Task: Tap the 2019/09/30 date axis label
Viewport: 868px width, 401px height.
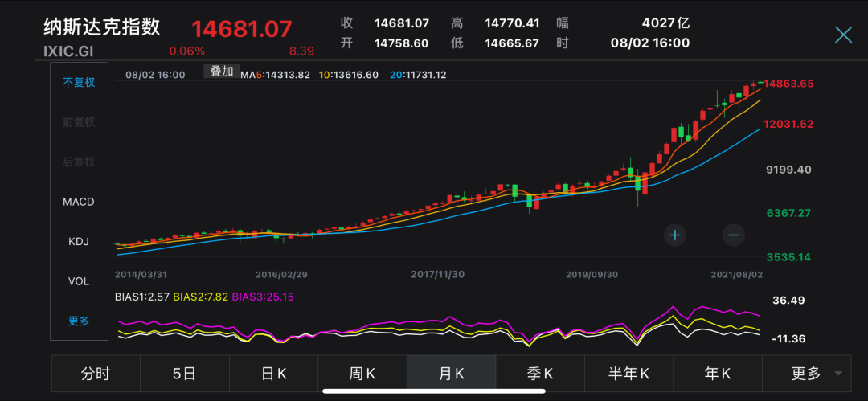Action: pyautogui.click(x=592, y=274)
